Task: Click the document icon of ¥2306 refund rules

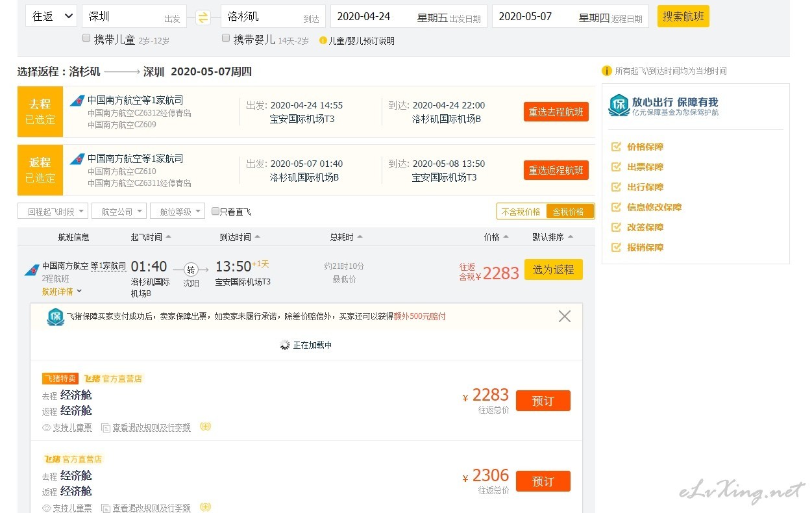Action: pos(106,508)
